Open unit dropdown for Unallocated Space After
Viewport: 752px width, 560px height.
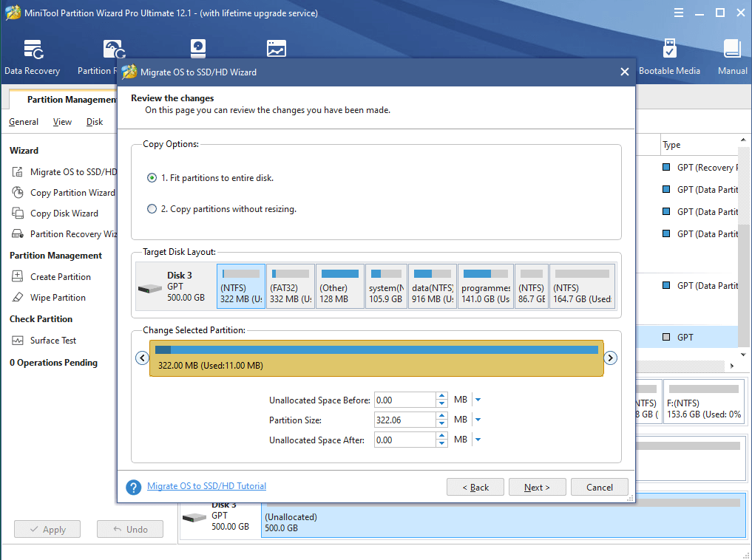[x=478, y=440]
